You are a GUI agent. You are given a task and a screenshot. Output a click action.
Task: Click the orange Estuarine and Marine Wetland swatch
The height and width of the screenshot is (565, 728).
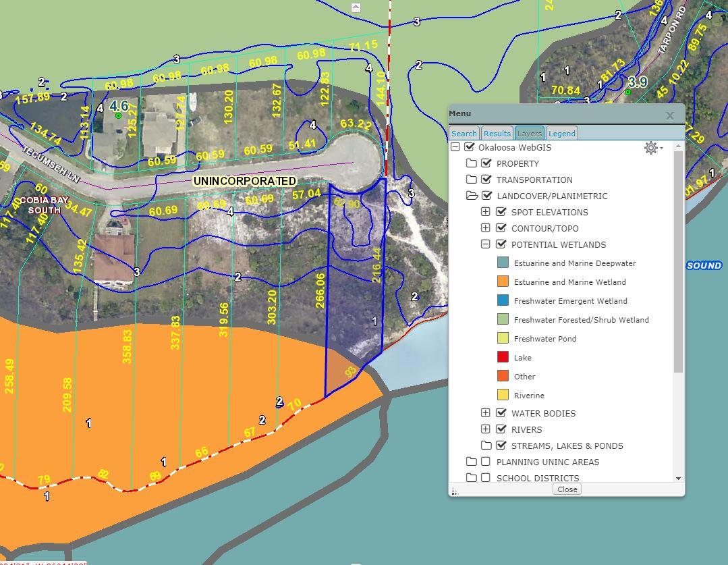(x=503, y=282)
